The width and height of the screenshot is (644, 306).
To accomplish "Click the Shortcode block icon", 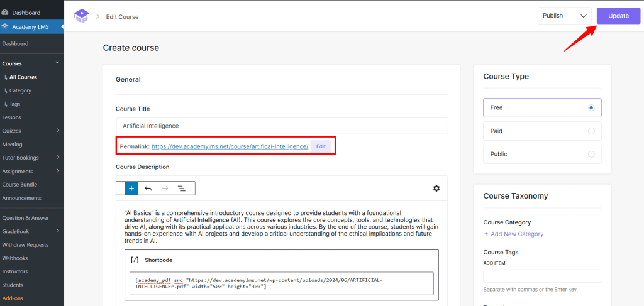I will click(x=135, y=260).
